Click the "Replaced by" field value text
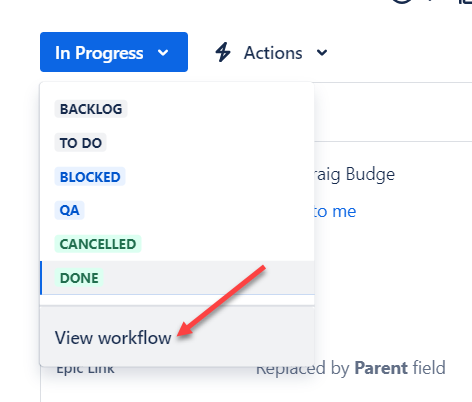The width and height of the screenshot is (472, 402). pos(303,368)
